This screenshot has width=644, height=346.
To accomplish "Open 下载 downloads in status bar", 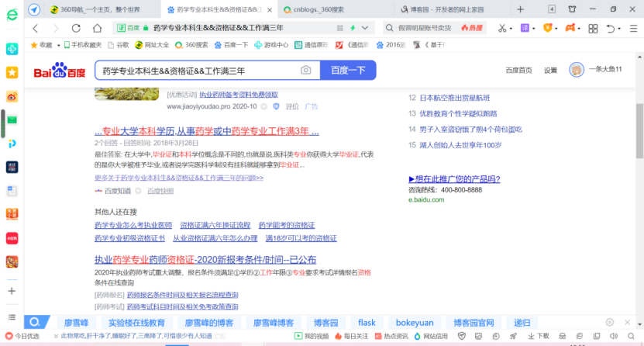I will coord(539,336).
